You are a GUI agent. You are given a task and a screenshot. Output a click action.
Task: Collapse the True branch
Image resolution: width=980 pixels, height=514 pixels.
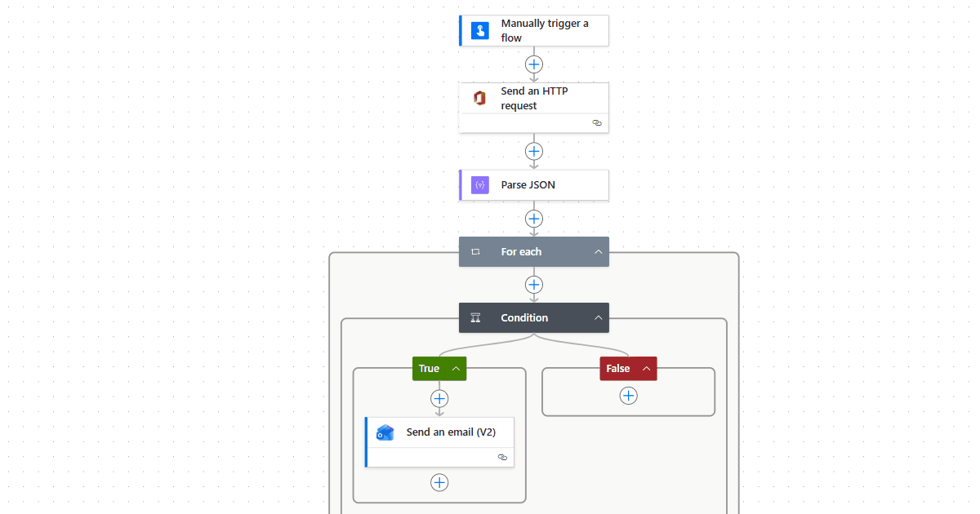pos(456,369)
